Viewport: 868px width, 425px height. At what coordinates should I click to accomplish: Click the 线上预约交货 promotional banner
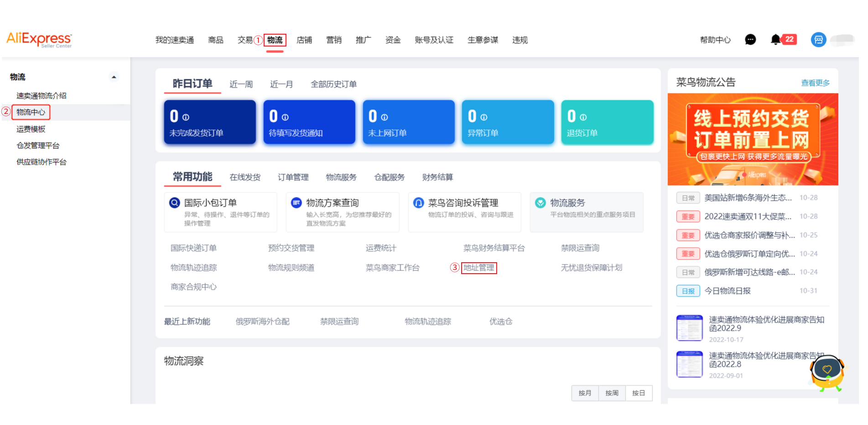point(753,139)
